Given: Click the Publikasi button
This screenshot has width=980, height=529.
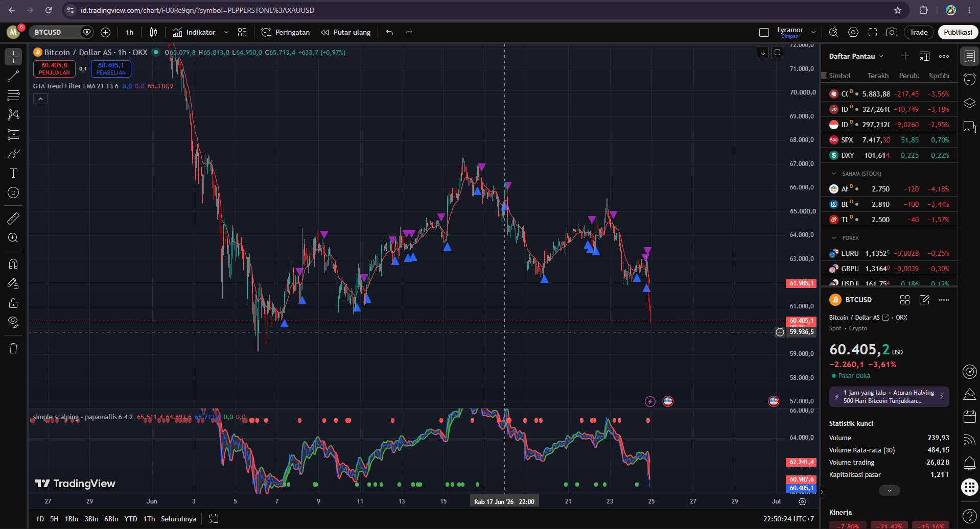Looking at the screenshot, I should (958, 32).
